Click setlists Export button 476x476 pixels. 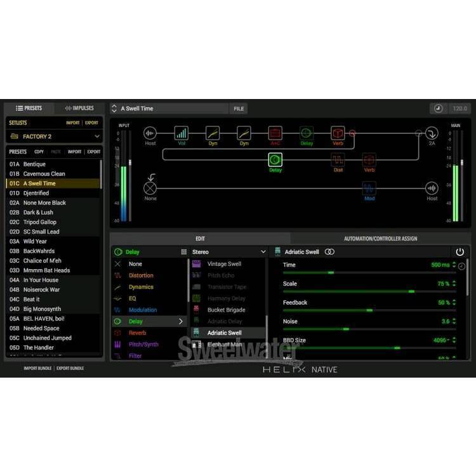(91, 122)
